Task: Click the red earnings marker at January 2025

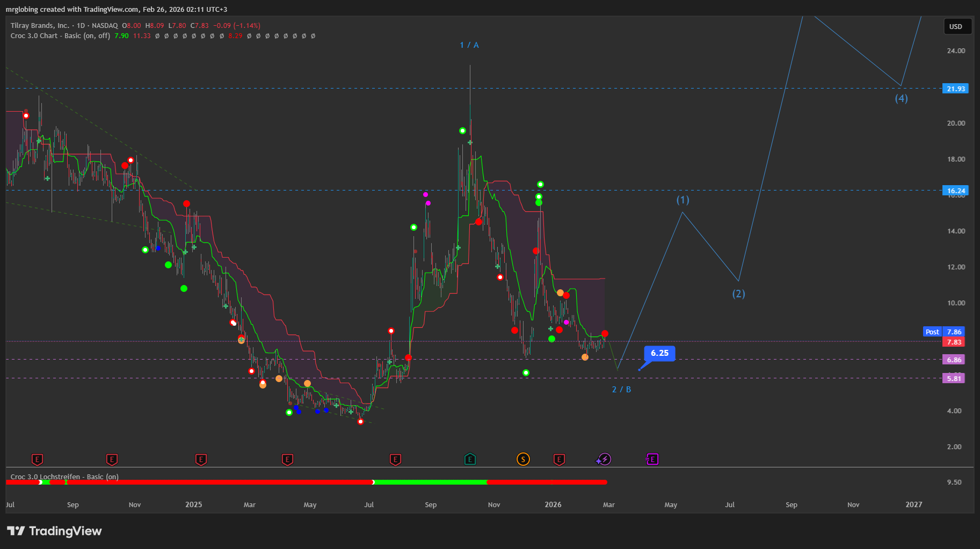Action: coord(201,459)
